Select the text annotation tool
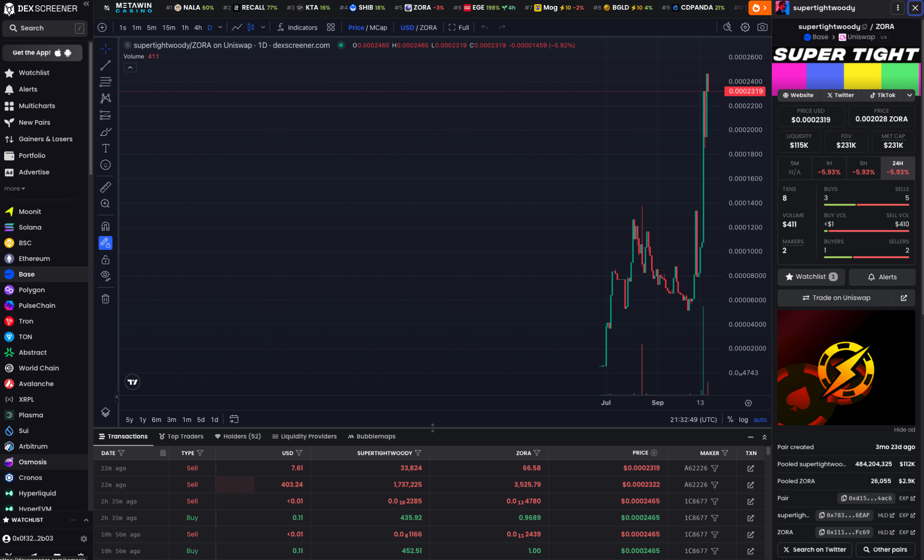924x560 pixels. (x=105, y=148)
